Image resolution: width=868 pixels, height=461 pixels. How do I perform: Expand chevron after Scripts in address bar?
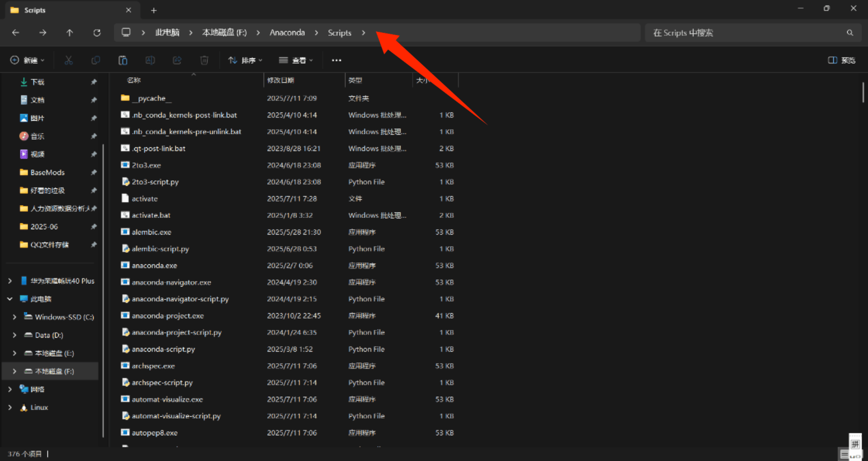coord(363,33)
